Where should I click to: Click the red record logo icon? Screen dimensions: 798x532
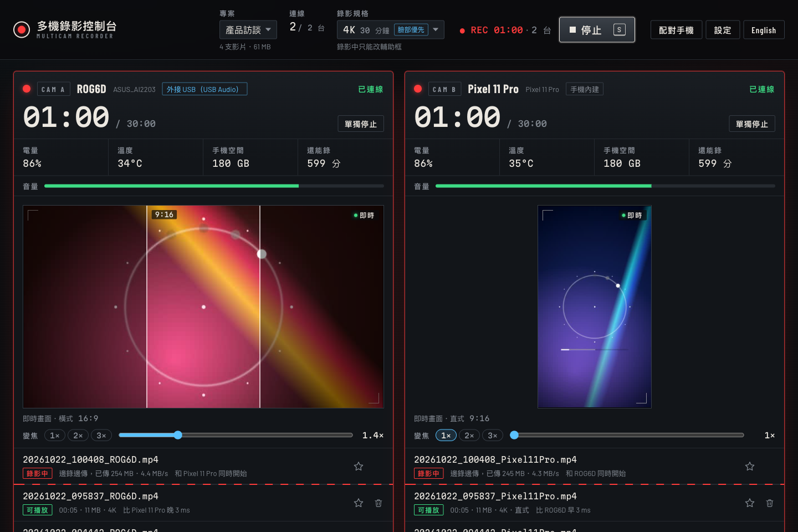coord(22,29)
